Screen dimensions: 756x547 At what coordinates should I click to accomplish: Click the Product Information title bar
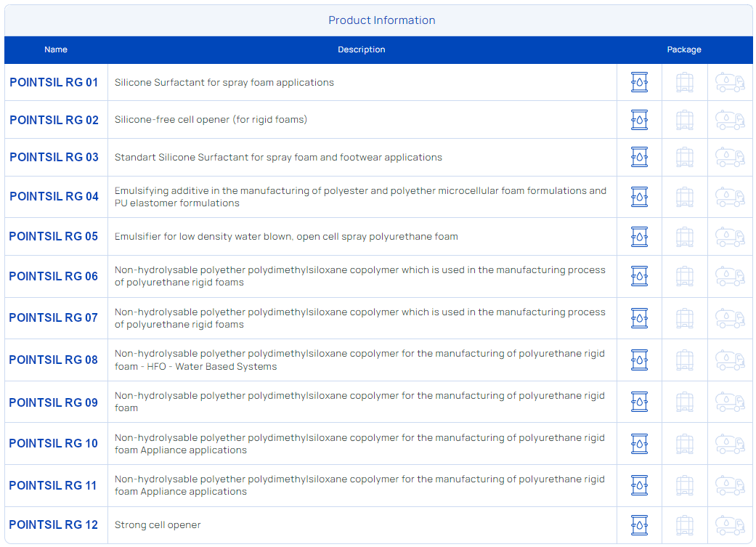coord(381,20)
